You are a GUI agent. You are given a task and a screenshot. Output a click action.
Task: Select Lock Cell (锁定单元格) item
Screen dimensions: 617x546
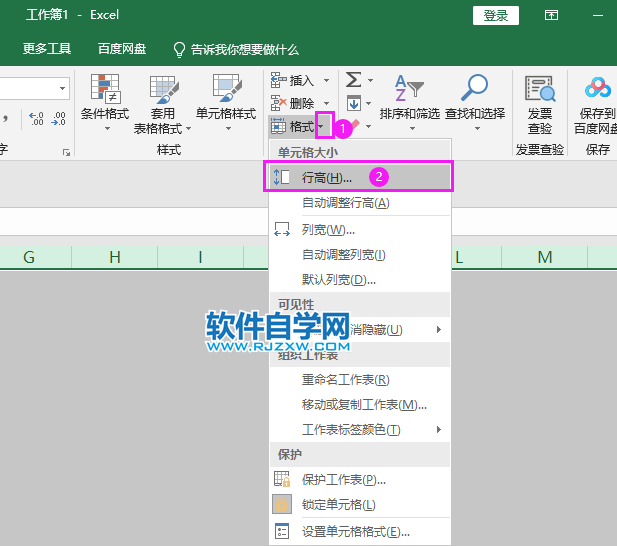pyautogui.click(x=360, y=504)
